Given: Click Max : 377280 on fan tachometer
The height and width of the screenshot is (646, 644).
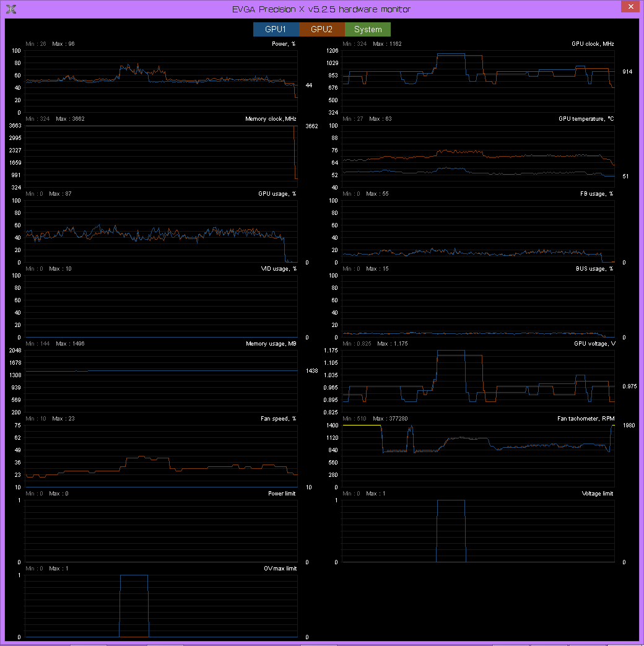Looking at the screenshot, I should [390, 419].
